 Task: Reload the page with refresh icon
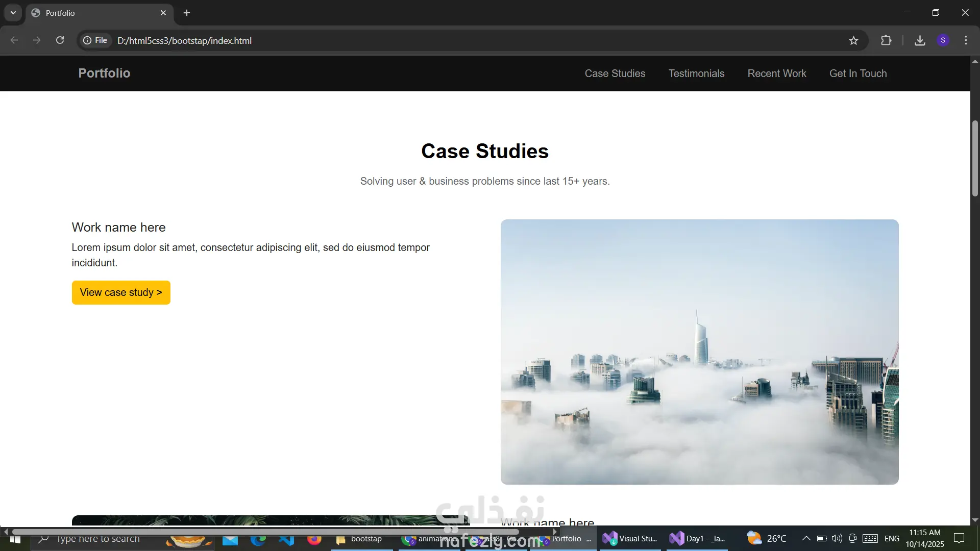tap(60, 40)
